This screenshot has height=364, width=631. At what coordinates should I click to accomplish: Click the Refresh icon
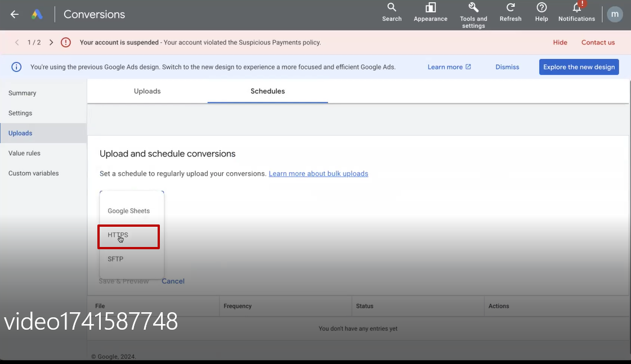pyautogui.click(x=511, y=12)
